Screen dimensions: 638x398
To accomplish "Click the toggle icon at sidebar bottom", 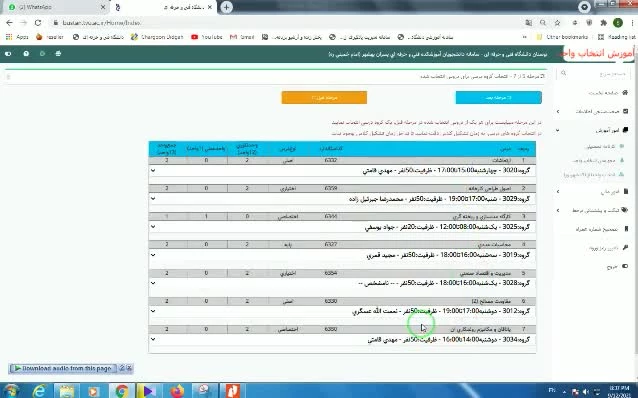I will click(x=625, y=266).
